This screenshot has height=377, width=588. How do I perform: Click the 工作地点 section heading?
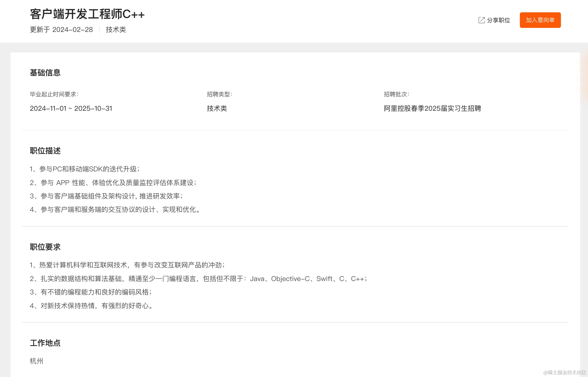45,343
